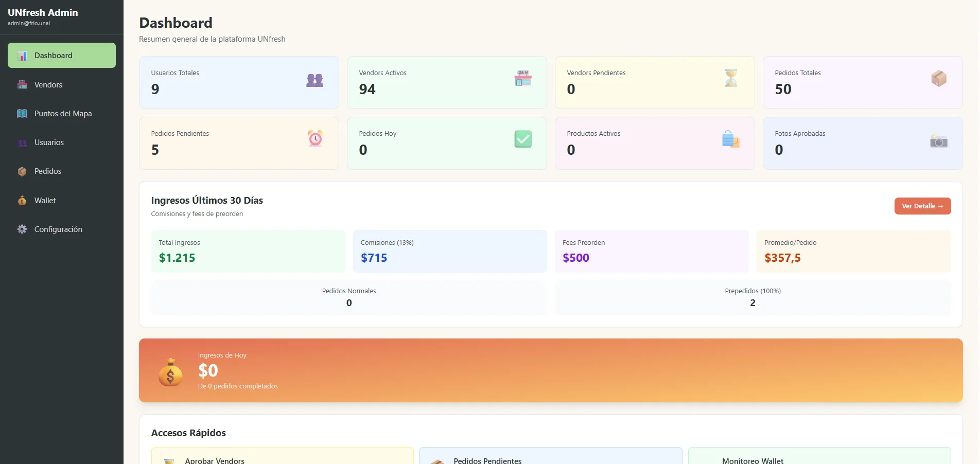Click the money bag icon in Ingresos de Hoy banner
Image resolution: width=980 pixels, height=464 pixels.
pos(171,374)
